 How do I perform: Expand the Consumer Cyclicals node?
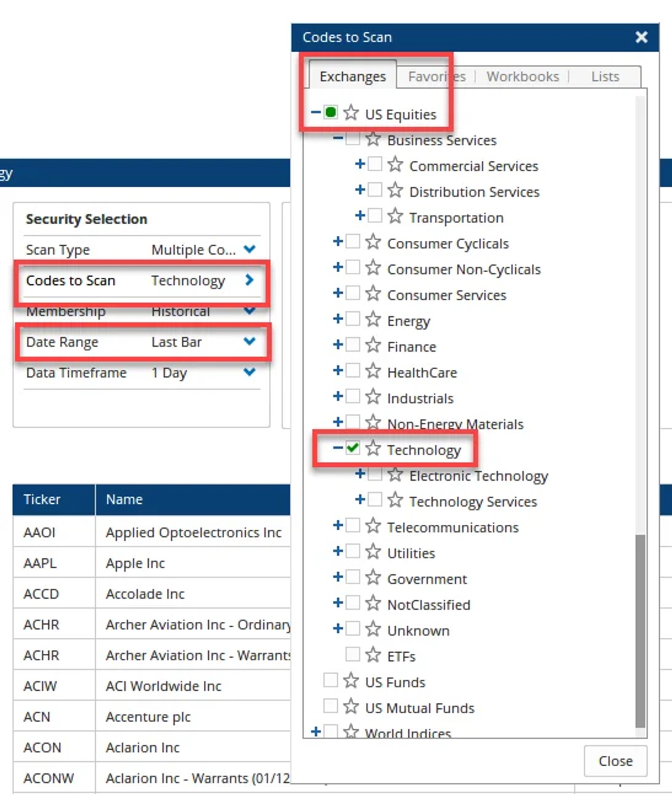338,242
